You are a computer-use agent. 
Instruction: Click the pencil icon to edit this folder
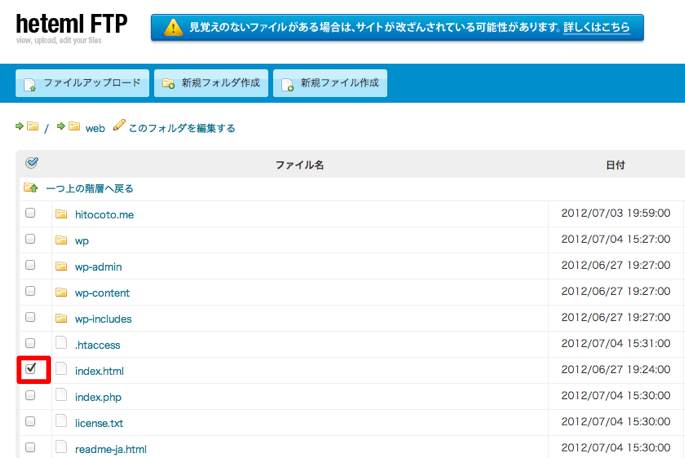[119, 127]
